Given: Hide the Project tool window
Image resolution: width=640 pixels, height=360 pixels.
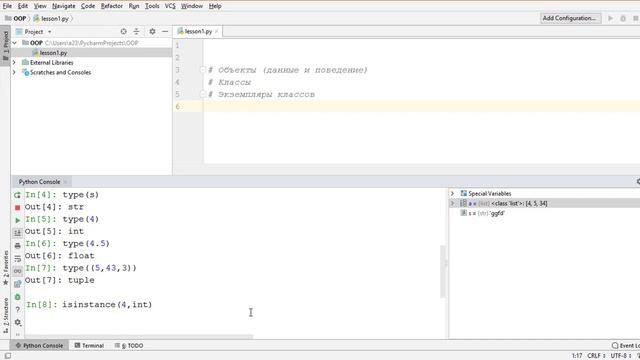Looking at the screenshot, I should [x=165, y=31].
